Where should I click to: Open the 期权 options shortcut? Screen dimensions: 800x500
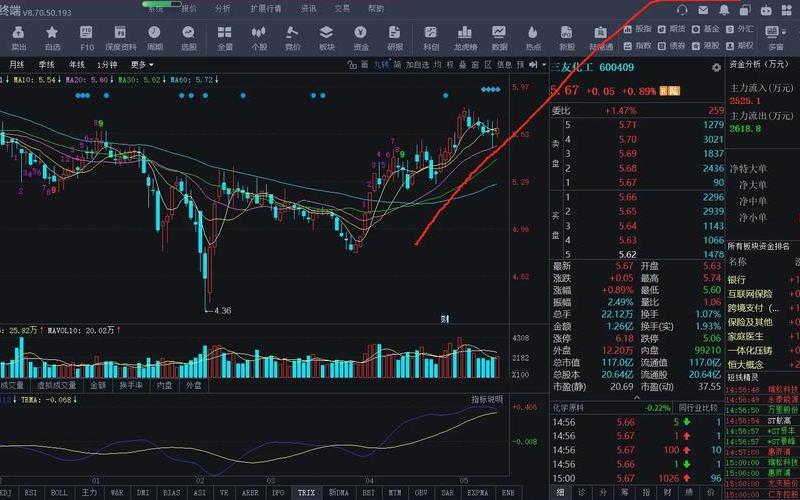pyautogui.click(x=740, y=45)
